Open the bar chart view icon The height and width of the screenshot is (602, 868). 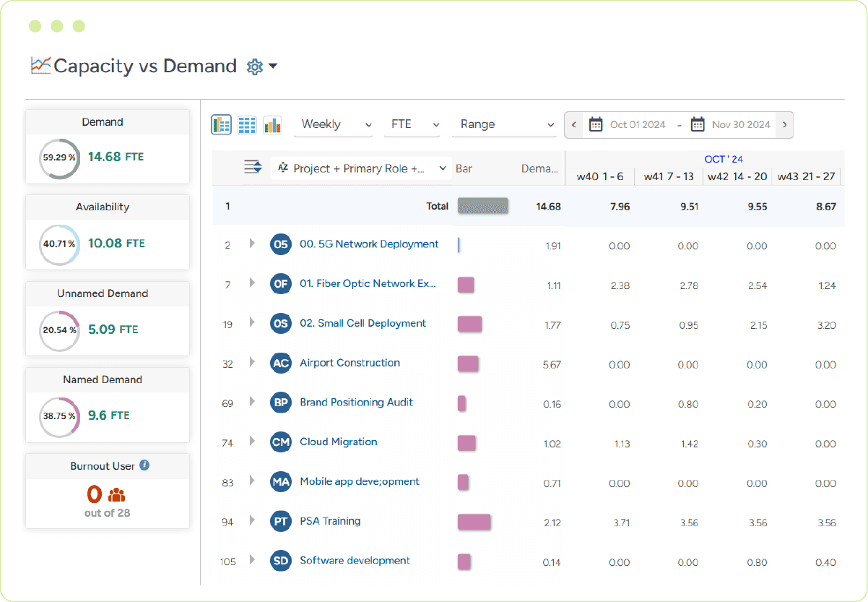272,124
